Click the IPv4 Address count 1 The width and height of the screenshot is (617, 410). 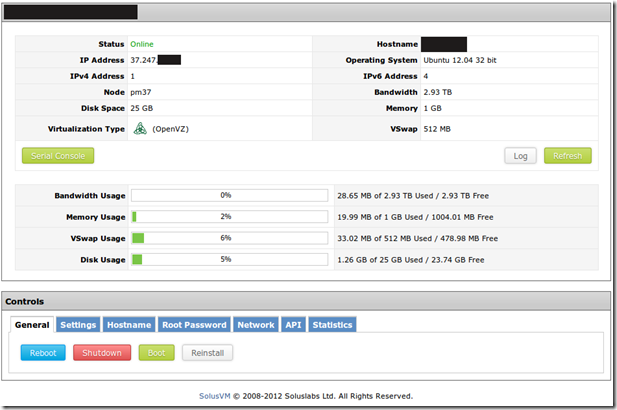coord(133,76)
